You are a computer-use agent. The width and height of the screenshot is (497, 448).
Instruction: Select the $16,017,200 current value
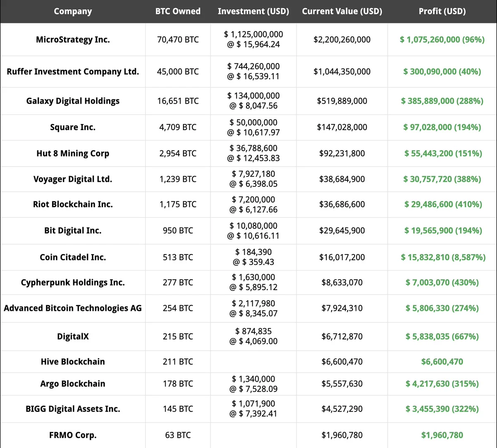coord(342,257)
